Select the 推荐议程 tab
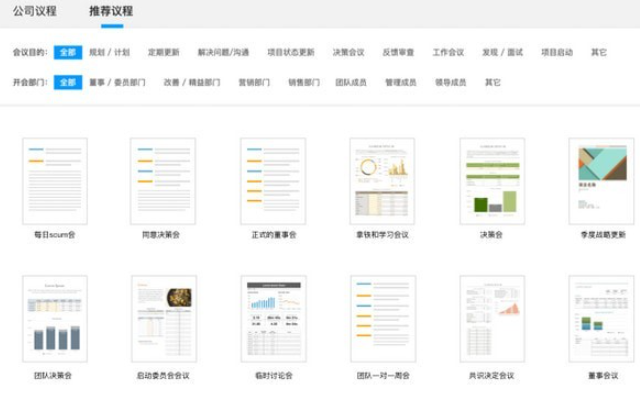The image size is (640, 396). pyautogui.click(x=111, y=11)
